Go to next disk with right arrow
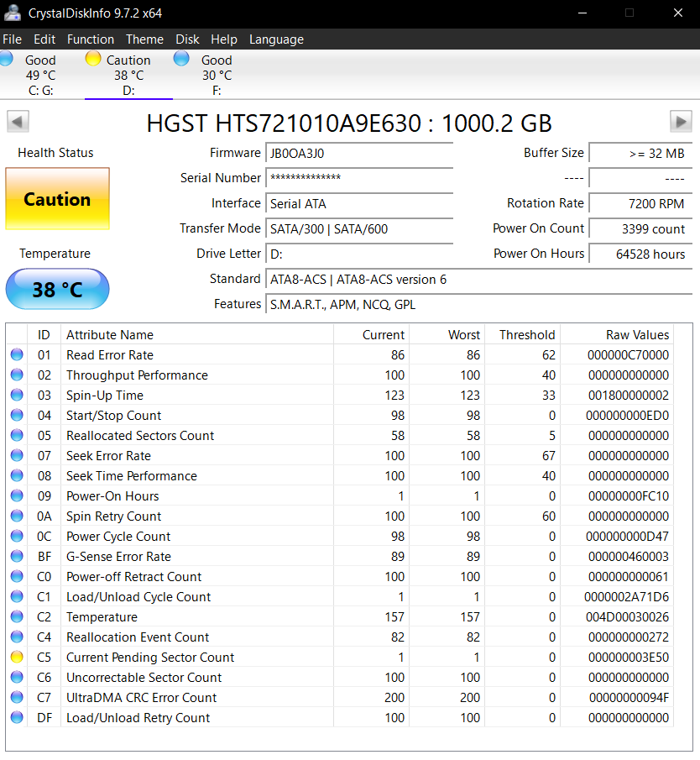Screen dimensions: 700x760 click(681, 121)
